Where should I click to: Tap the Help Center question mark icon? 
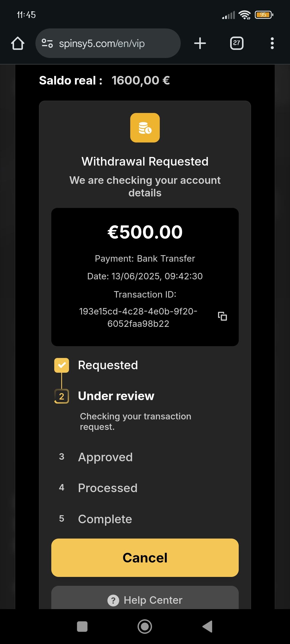tap(113, 600)
